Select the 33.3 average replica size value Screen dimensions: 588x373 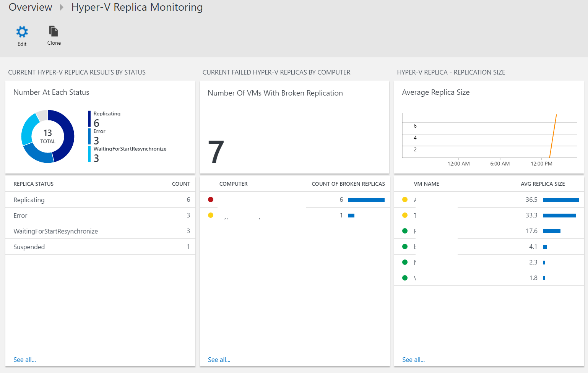point(531,215)
